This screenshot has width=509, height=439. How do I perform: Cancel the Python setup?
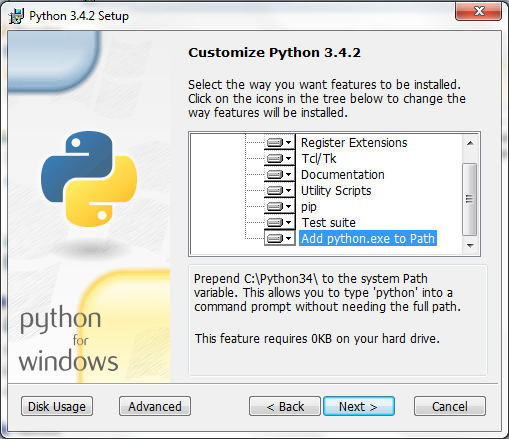[x=450, y=406]
